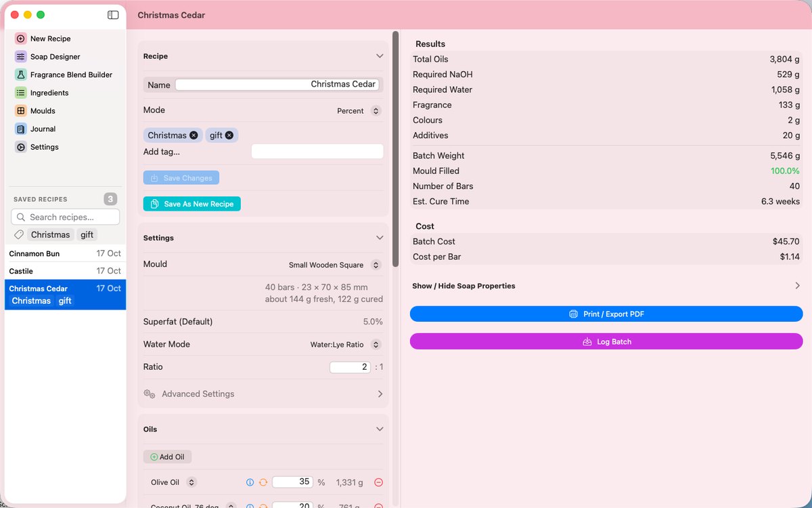Add a new oil with Add Oil
812x508 pixels.
(167, 457)
